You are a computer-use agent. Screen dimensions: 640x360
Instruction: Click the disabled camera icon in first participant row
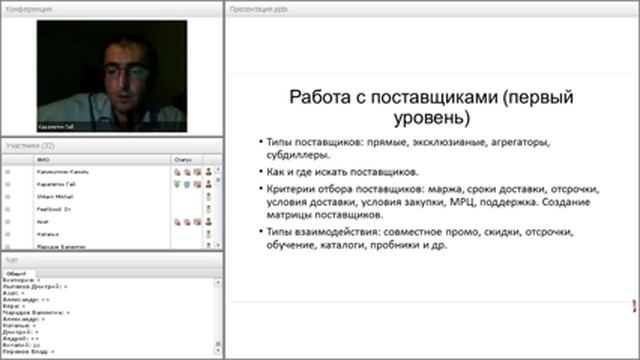(187, 172)
